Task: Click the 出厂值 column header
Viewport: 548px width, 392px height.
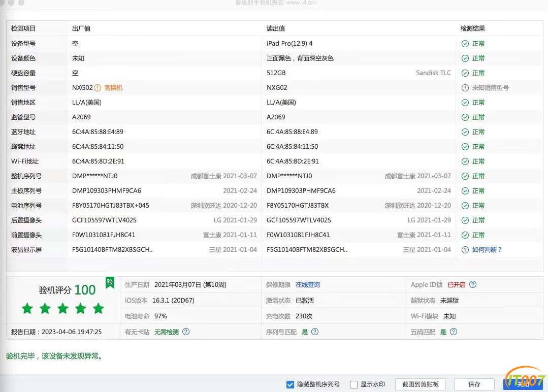Action: coord(81,28)
